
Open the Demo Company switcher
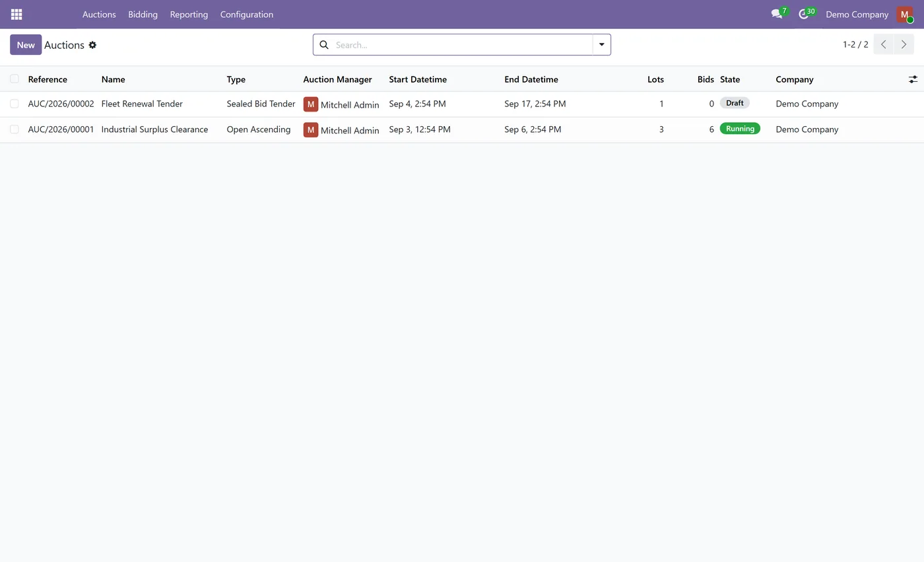857,14
